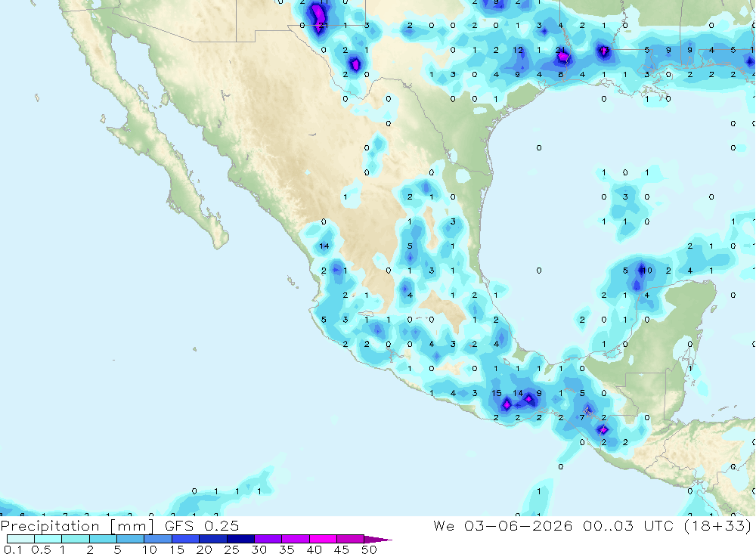Click the '15' precipitation value on southern Mexico
Screen dimensions: 756x554
(x=497, y=393)
